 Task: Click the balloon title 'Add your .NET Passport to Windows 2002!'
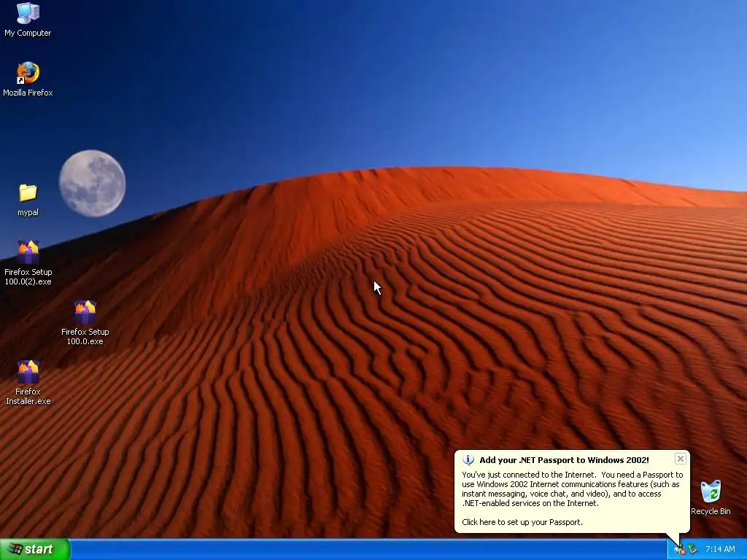point(564,460)
